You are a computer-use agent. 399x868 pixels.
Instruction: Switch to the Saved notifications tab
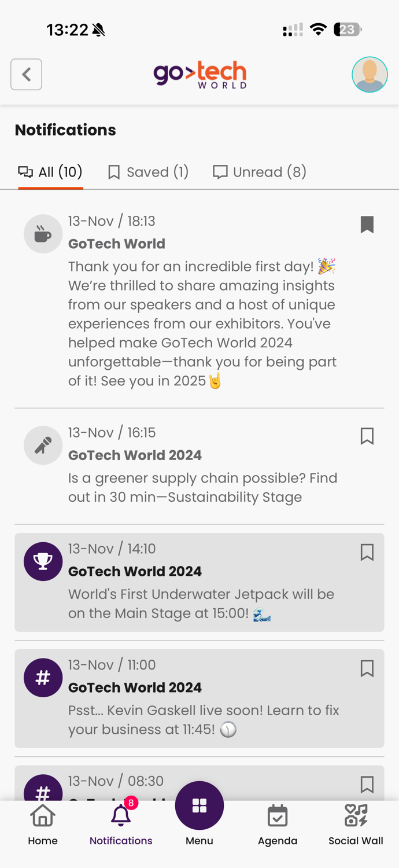pyautogui.click(x=148, y=171)
